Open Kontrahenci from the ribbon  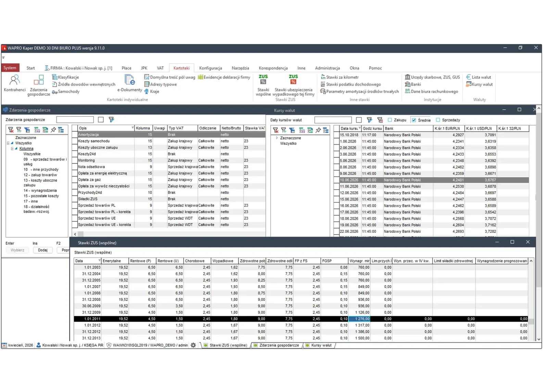(14, 84)
